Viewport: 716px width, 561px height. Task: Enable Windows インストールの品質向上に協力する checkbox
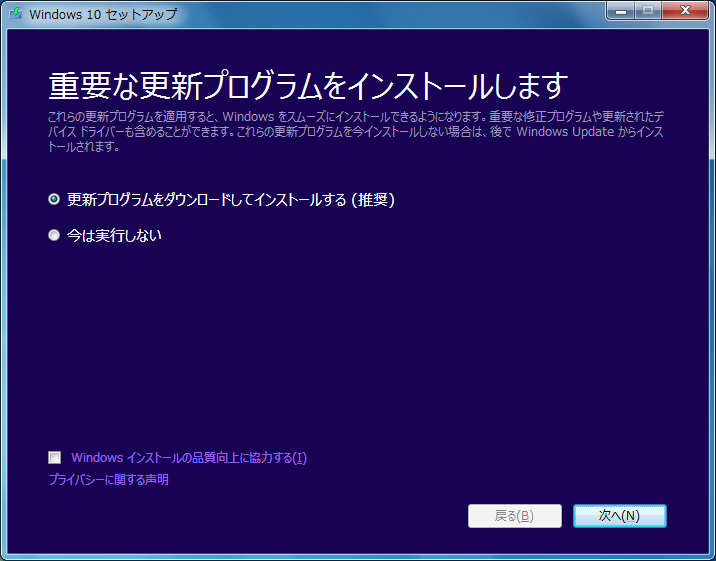coord(54,457)
